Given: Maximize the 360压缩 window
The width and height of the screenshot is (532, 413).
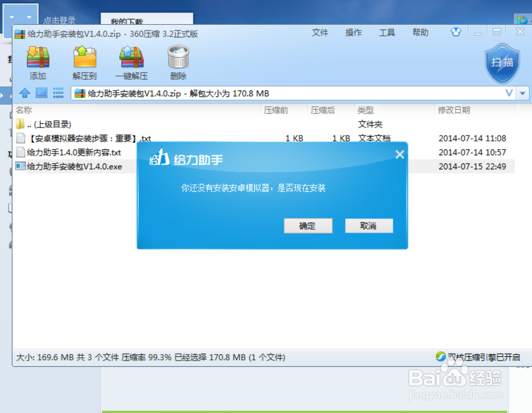Looking at the screenshot, I should (497, 32).
